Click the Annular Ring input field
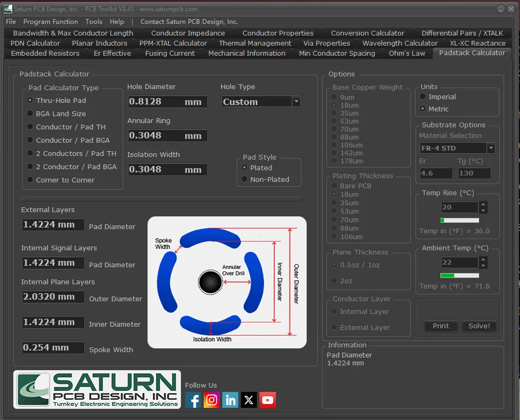This screenshot has height=420, width=520. pos(168,136)
